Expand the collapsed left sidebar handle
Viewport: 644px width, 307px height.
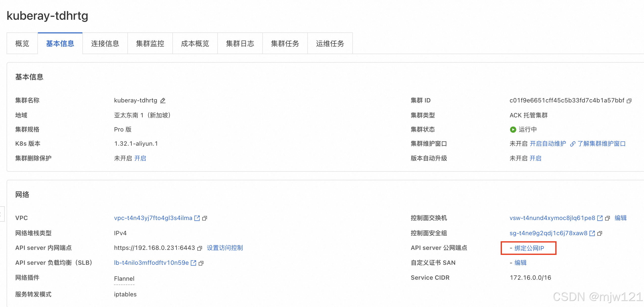coord(2,214)
